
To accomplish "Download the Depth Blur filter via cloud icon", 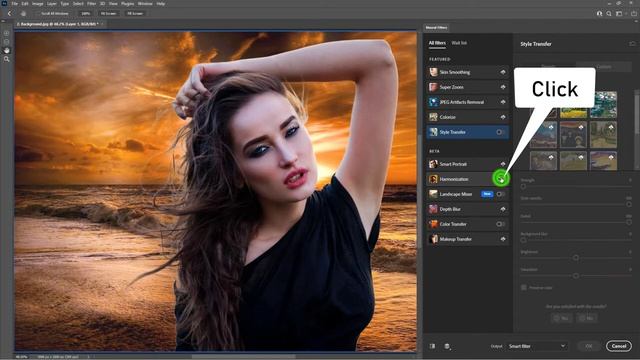I will [503, 209].
